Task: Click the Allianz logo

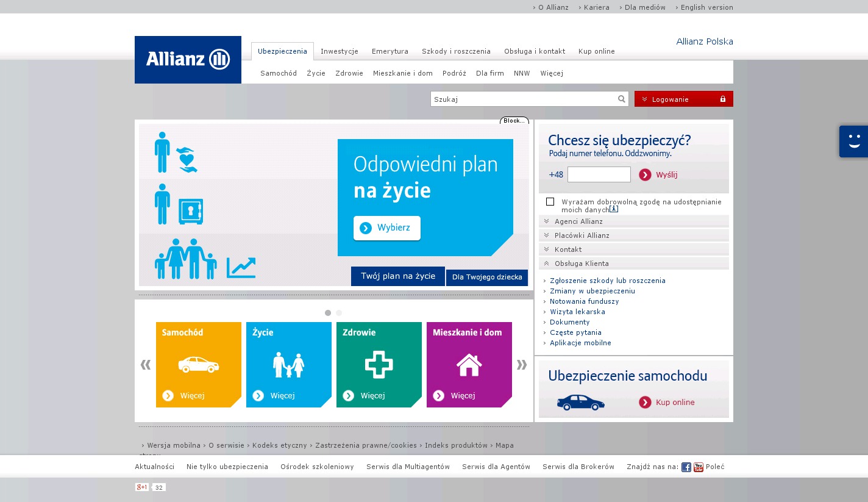Action: [x=188, y=60]
